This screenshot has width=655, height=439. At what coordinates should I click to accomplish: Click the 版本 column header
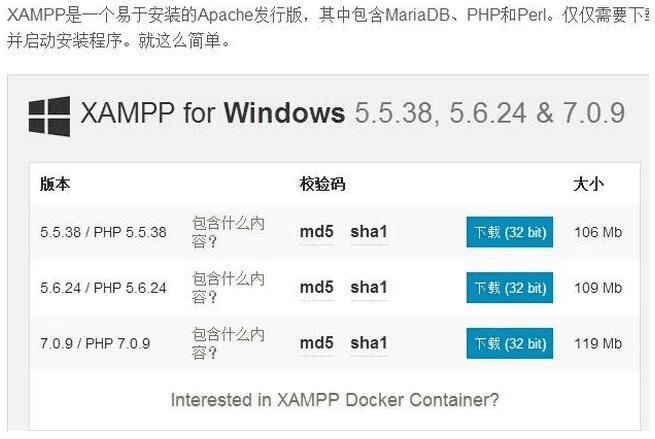pos(55,184)
